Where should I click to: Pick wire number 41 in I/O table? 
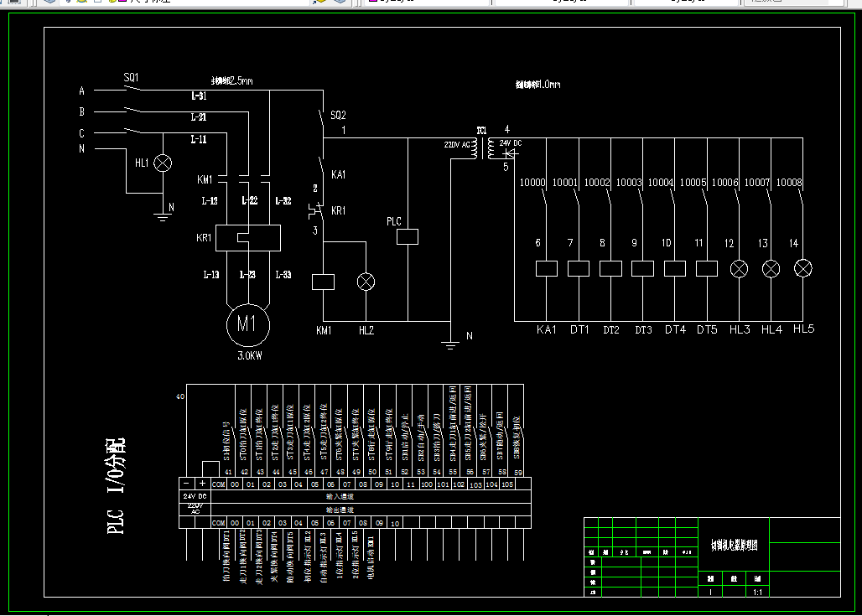click(x=228, y=472)
